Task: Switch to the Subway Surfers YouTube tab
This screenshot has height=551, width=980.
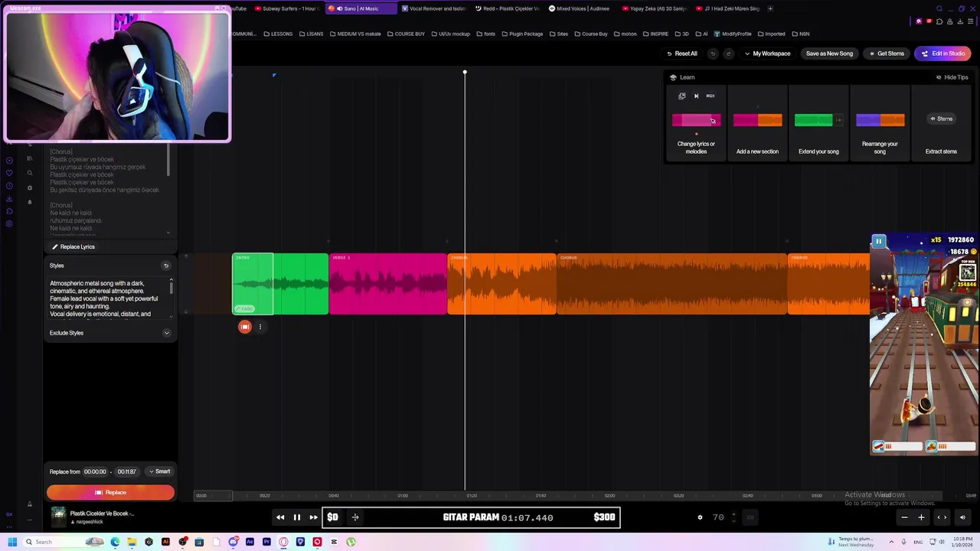Action: (x=286, y=8)
